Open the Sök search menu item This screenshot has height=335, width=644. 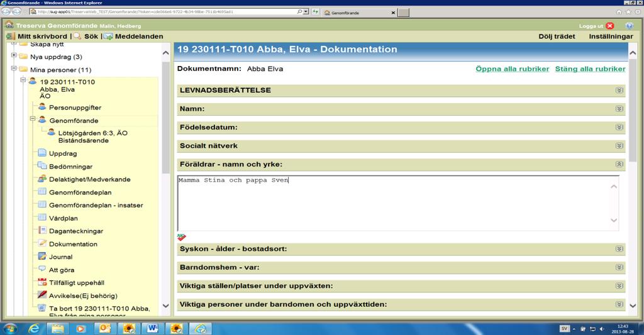91,36
